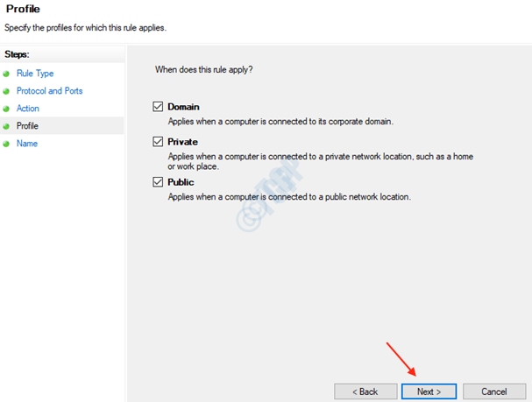Go back with the Back button
Viewport: 532px width, 402px height.
(x=365, y=391)
